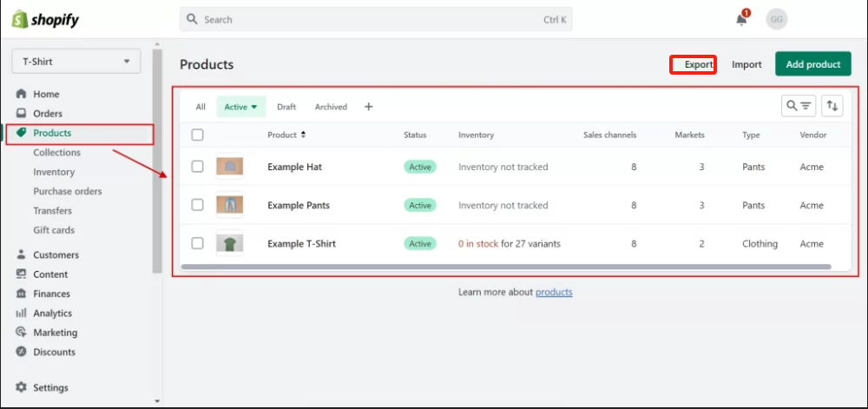Open the T-Shirt store selector dropdown

coord(76,62)
